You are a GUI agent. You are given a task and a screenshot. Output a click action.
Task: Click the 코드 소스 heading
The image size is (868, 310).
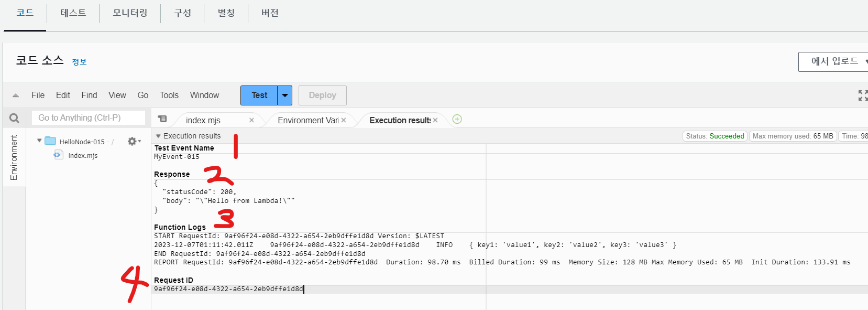[x=39, y=60]
